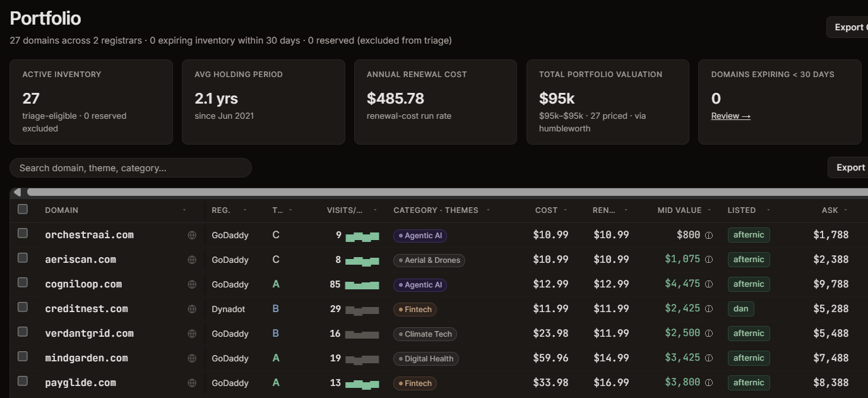868x398 pixels.
Task: Focus the Search domain, theme, category field
Action: 131,168
